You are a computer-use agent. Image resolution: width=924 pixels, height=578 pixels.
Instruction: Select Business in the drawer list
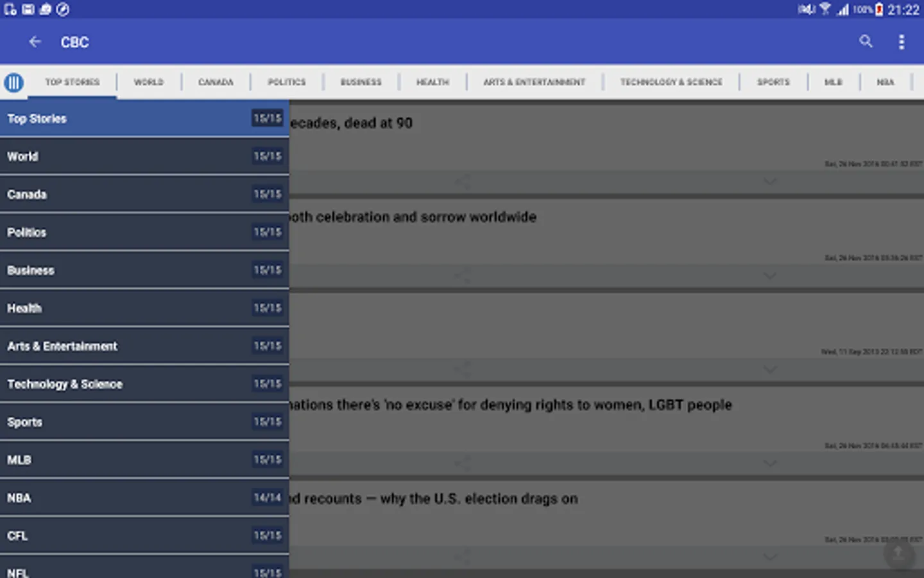pyautogui.click(x=144, y=270)
